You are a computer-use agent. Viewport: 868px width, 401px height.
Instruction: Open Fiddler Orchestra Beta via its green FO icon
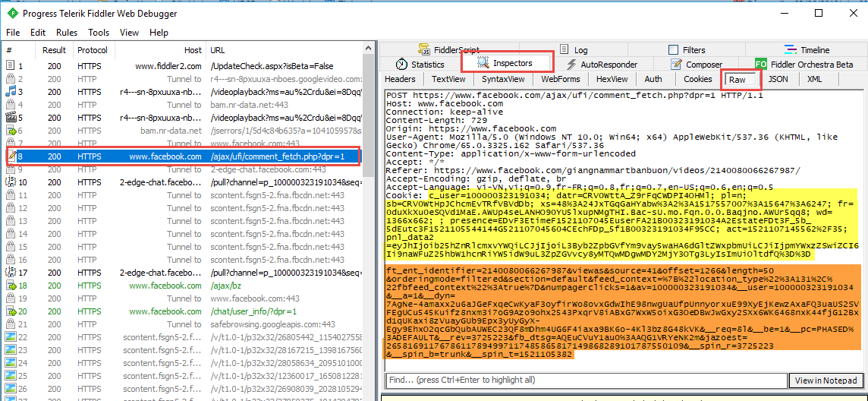pyautogui.click(x=761, y=65)
